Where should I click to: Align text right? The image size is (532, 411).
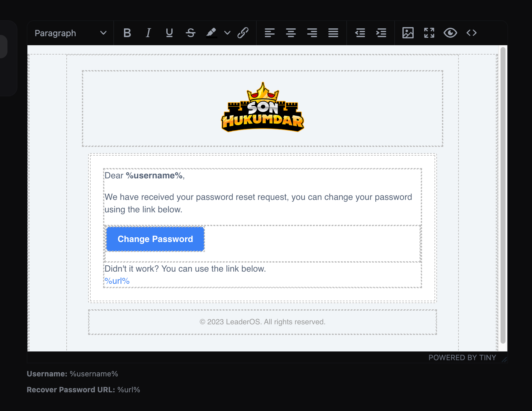[x=312, y=33]
